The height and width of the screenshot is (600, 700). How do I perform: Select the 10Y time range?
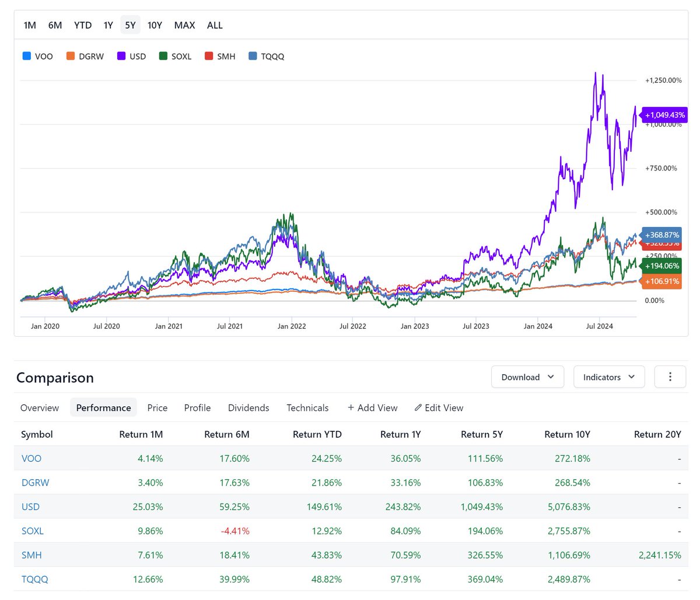tap(155, 25)
